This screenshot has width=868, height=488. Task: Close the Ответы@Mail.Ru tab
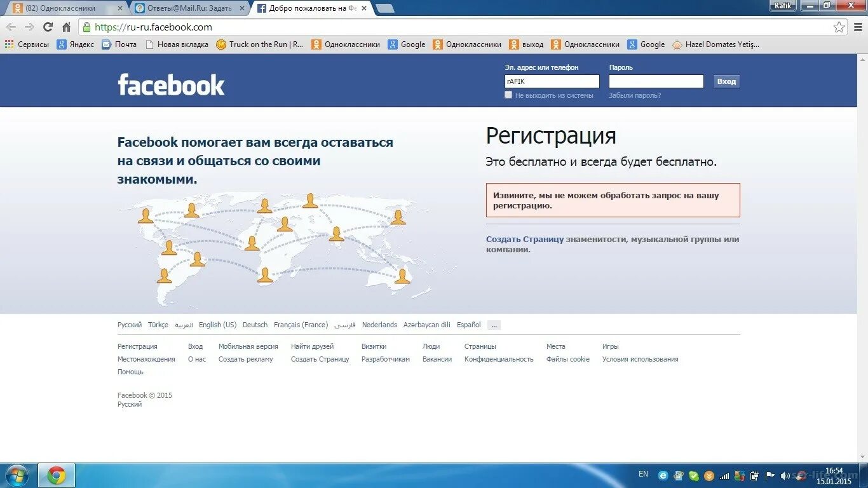point(241,8)
